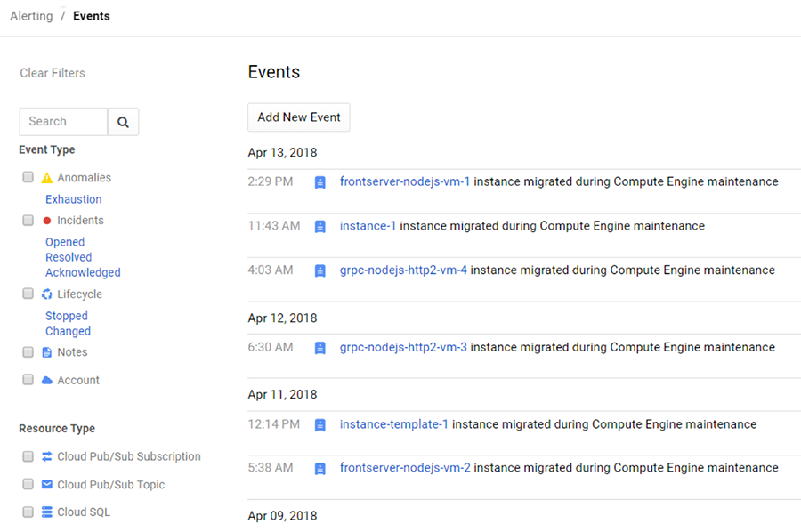This screenshot has height=532, width=801.
Task: Click the yellow Anomalies warning icon
Action: coord(47,178)
